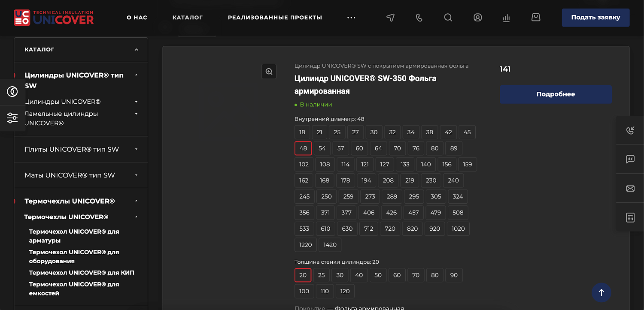The width and height of the screenshot is (644, 310).
Task: Open Термочехол UNICOVER® для оборудования link
Action: coord(74,256)
